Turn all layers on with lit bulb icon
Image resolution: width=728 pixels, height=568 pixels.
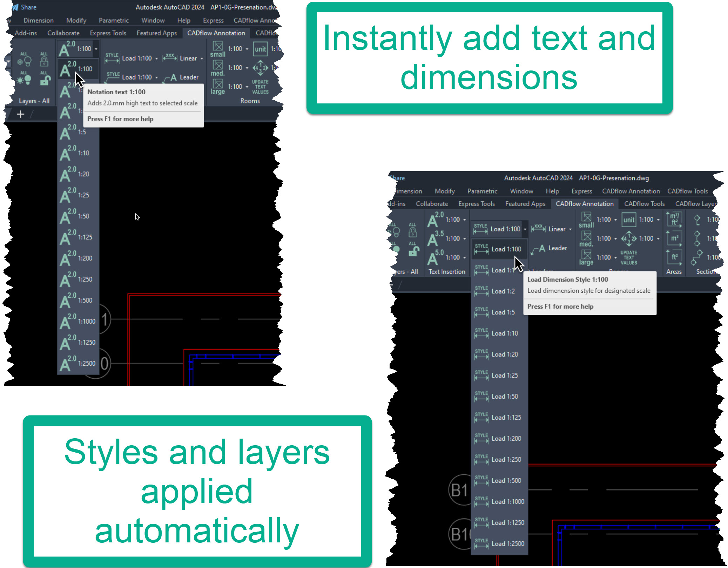click(25, 79)
